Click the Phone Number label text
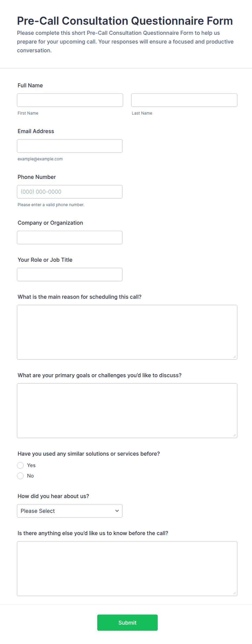Viewport: 252px width, 644px height. point(37,177)
